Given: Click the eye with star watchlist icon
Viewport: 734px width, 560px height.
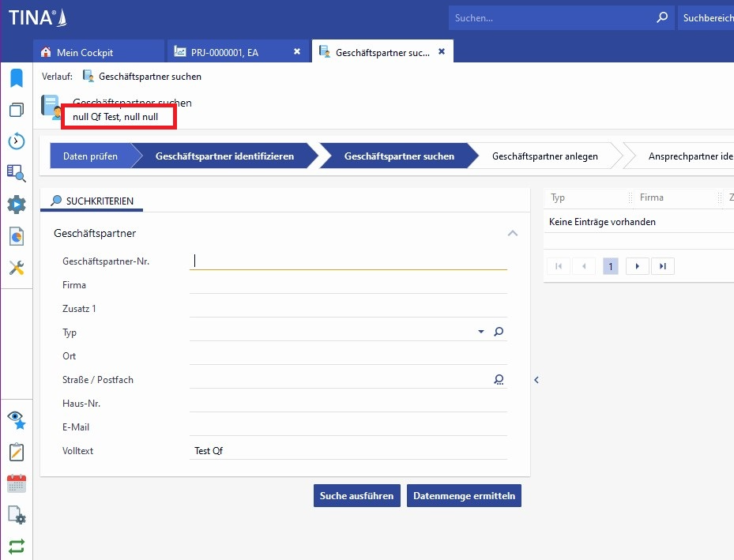Looking at the screenshot, I should [16, 420].
